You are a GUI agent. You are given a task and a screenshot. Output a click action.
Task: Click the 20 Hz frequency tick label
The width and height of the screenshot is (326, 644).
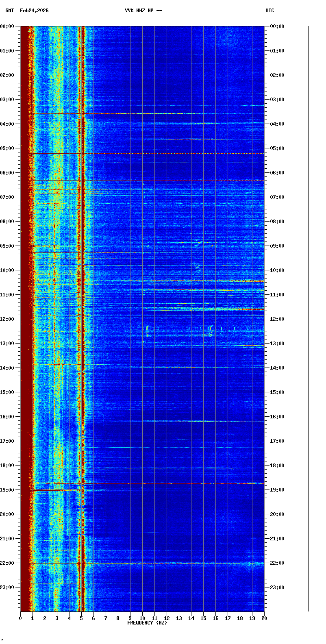pos(264,618)
